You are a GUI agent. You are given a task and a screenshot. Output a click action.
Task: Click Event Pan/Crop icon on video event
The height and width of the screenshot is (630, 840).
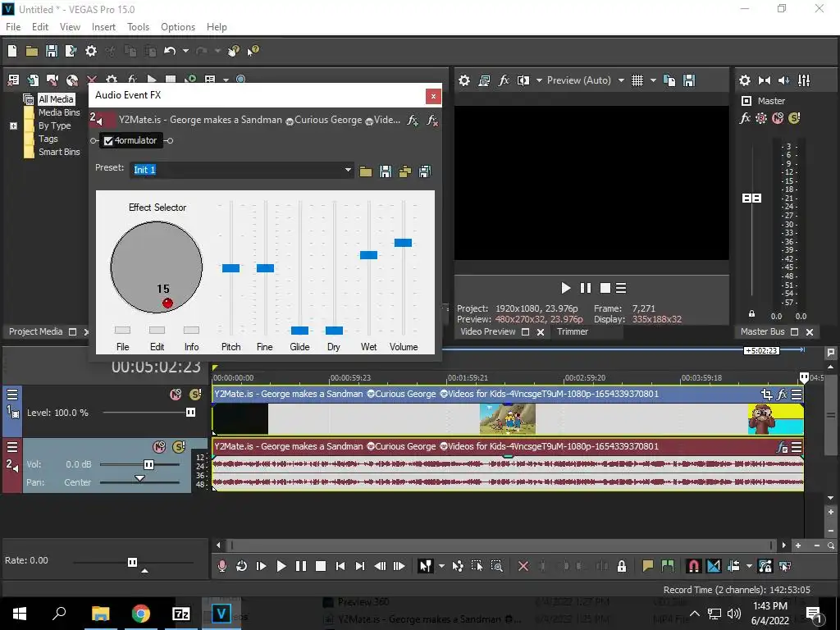point(767,395)
